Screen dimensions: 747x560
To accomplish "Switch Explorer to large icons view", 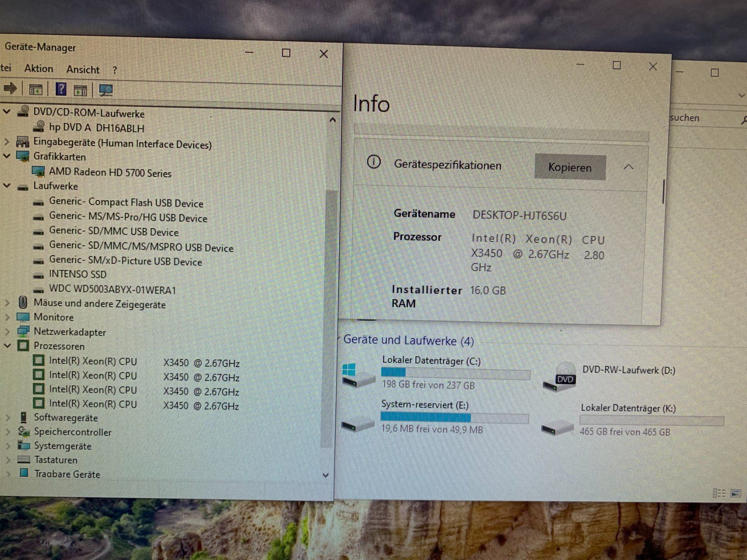I will (736, 493).
